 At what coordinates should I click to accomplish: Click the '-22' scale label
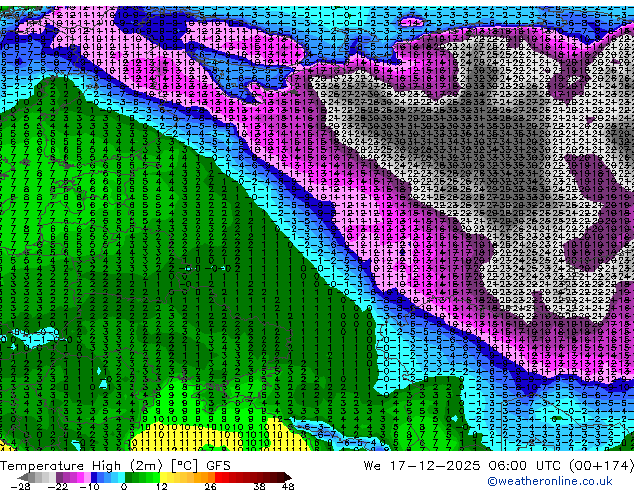(x=58, y=486)
